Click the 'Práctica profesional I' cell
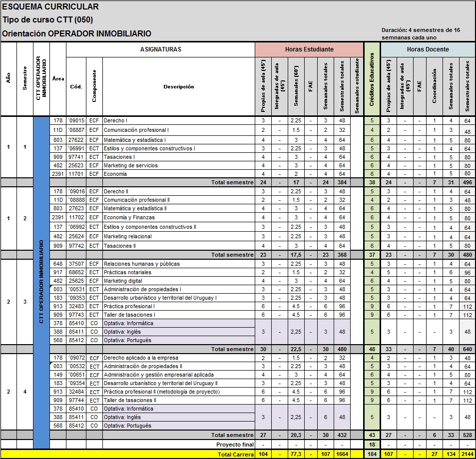The image size is (476, 459). click(178, 306)
